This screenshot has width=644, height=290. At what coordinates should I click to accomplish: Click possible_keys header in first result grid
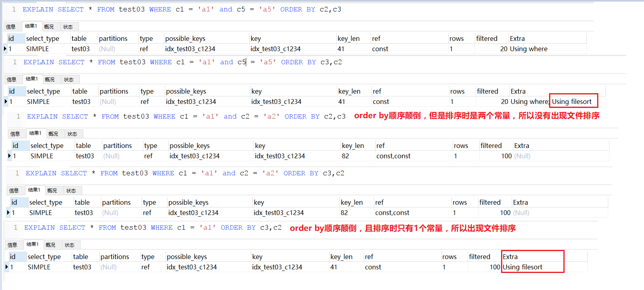point(206,38)
